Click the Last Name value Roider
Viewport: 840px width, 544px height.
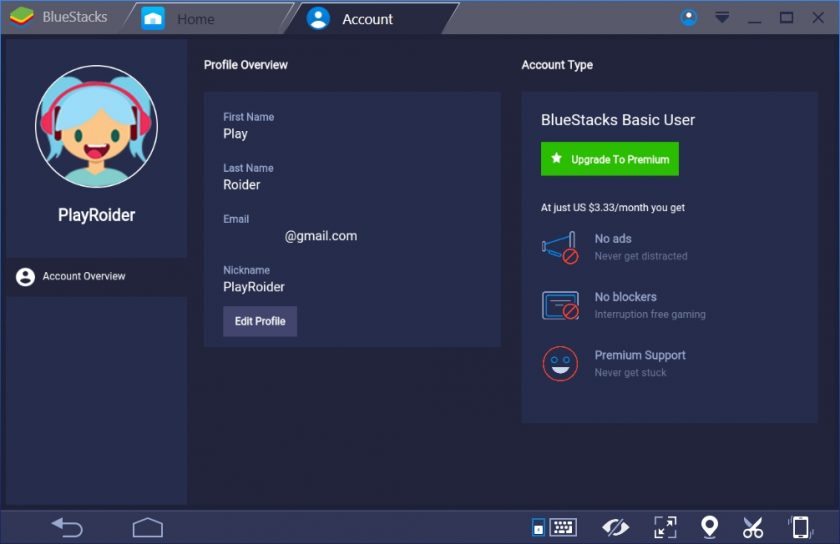pos(242,185)
